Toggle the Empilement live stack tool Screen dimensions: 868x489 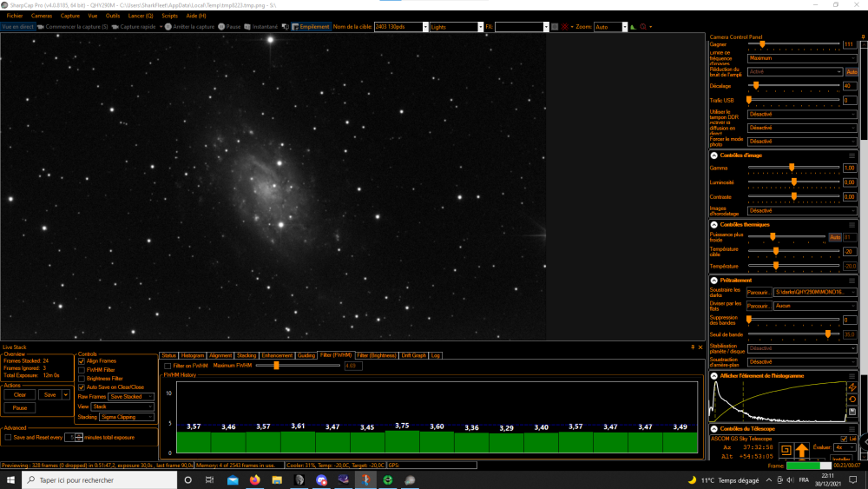(x=311, y=27)
